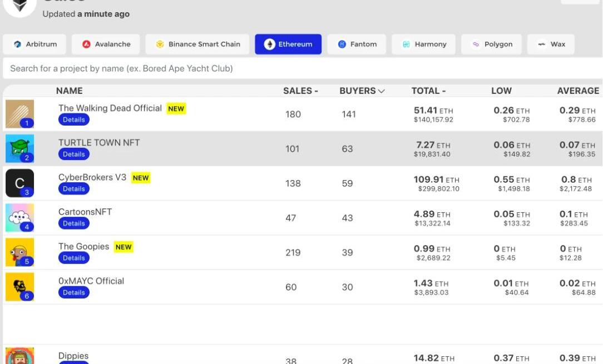Click the Updated a minute ago text
Viewport: 603px width, 364px height.
[x=86, y=14]
